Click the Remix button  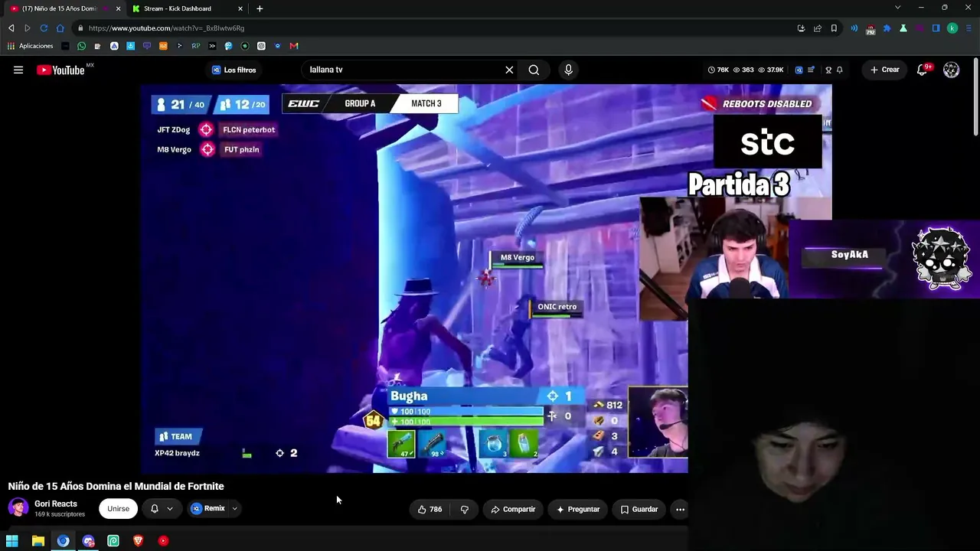[x=207, y=509]
